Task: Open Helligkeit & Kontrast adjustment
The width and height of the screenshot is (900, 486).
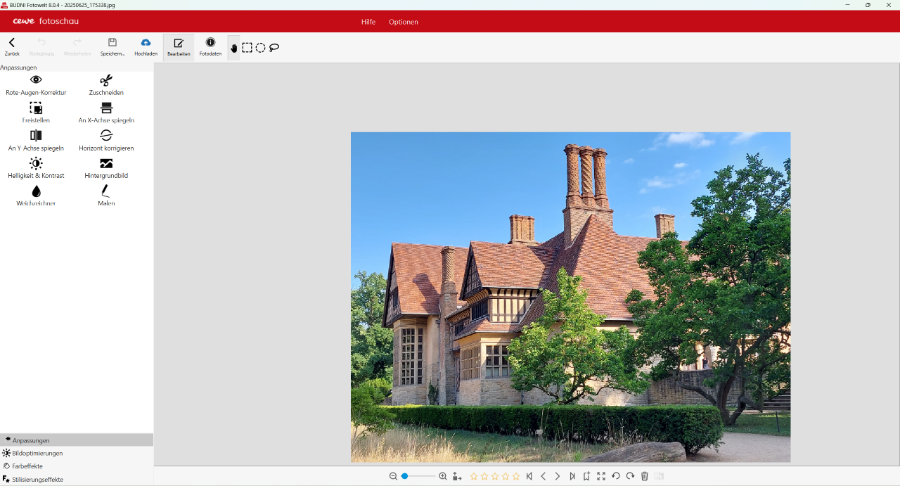Action: point(36,165)
